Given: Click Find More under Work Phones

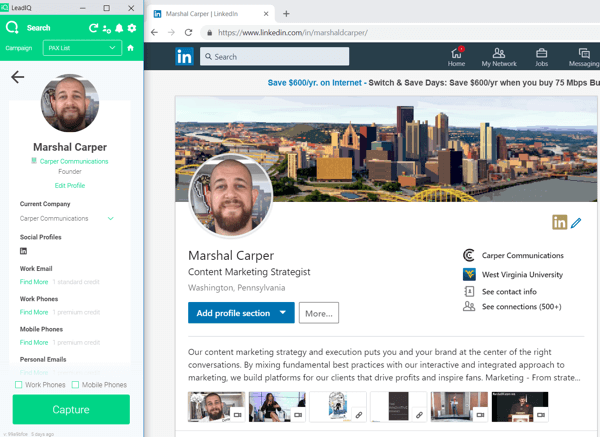Looking at the screenshot, I should pos(34,312).
